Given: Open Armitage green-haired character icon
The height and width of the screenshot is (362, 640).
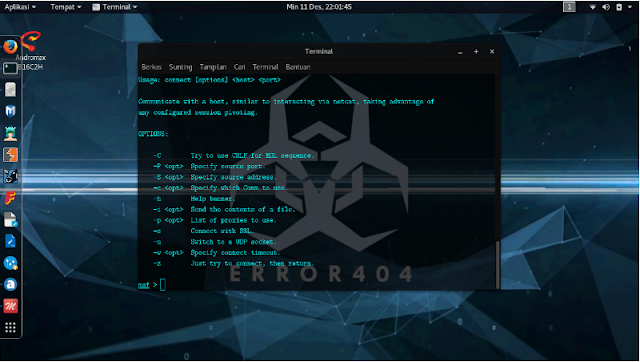Looking at the screenshot, I should 10,133.
